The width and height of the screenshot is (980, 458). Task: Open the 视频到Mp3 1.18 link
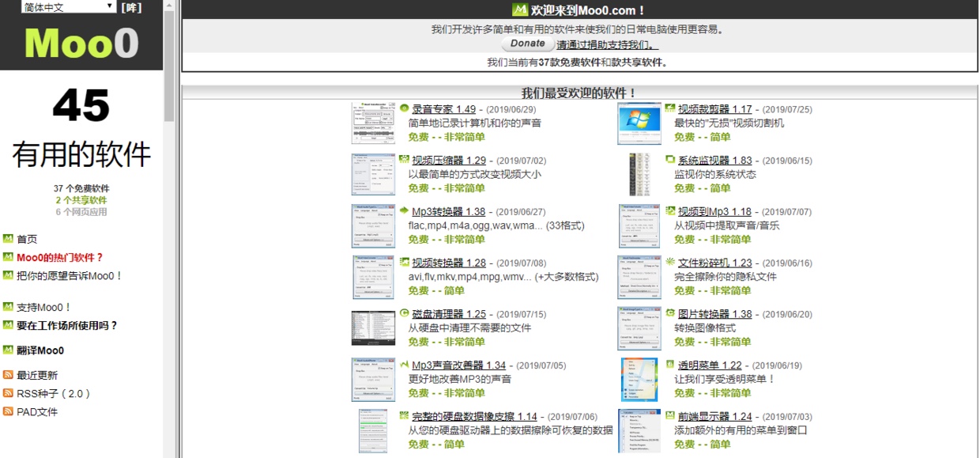tap(714, 212)
